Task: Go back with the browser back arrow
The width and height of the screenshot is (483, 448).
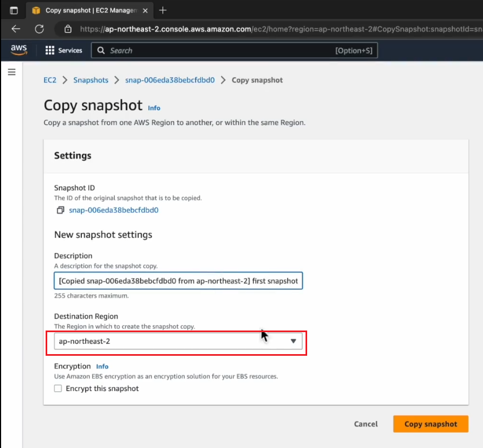Action: pos(16,29)
